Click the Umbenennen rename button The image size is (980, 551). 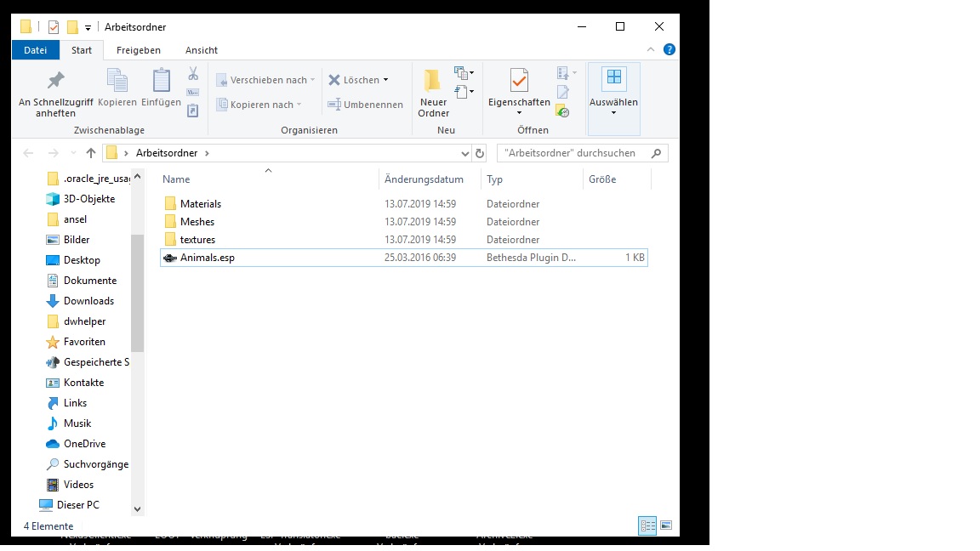point(366,105)
